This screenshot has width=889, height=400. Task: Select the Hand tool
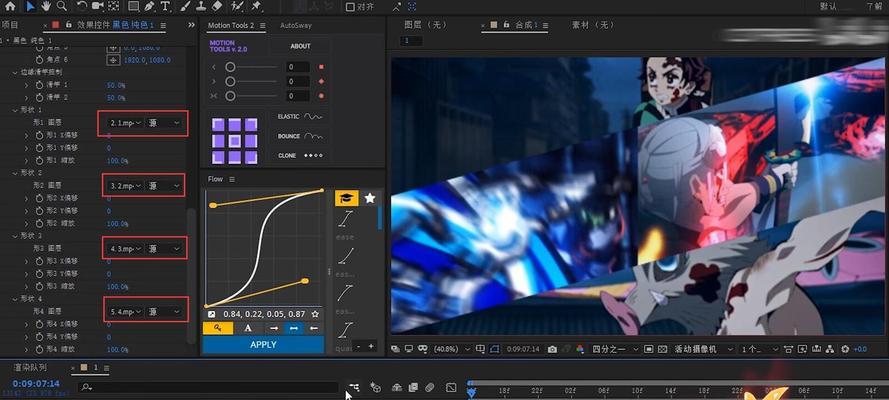(45, 6)
